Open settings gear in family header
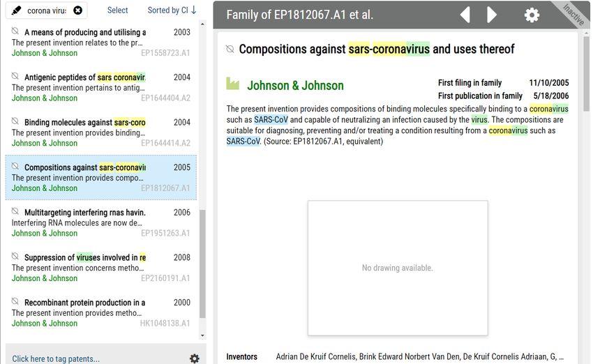The width and height of the screenshot is (593, 364). [532, 15]
